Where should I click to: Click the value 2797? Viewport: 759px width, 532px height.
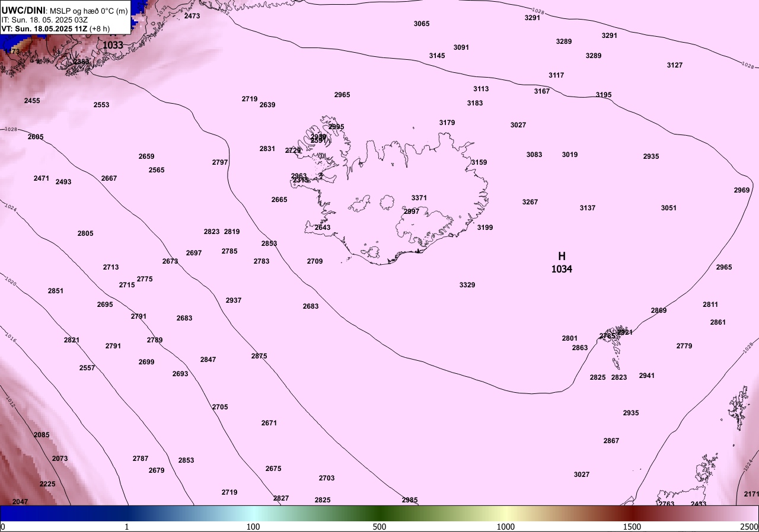click(220, 162)
